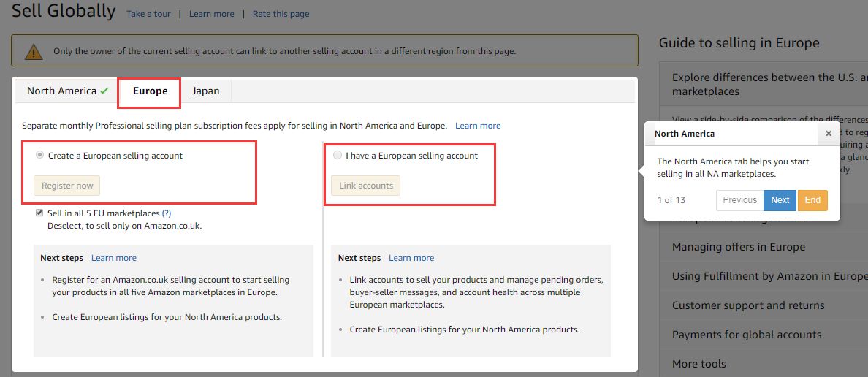Viewport: 868px width, 377px height.
Task: Expand the More tools guide section
Action: tap(764, 364)
